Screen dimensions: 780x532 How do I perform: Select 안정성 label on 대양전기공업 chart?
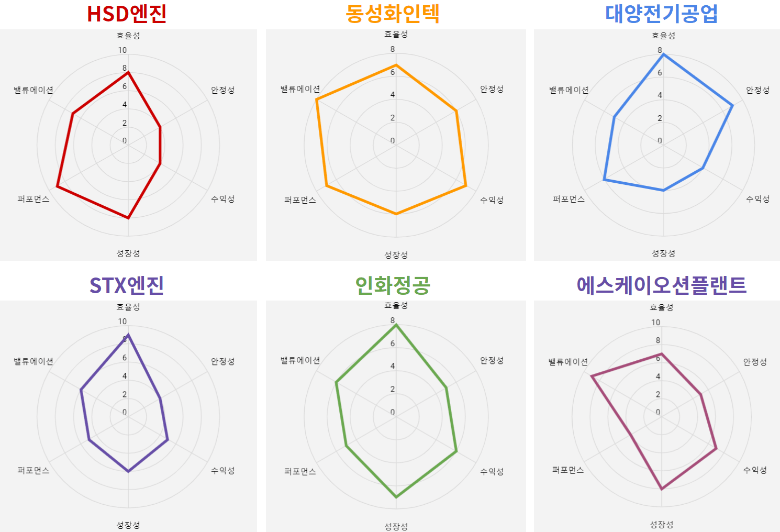click(x=757, y=90)
